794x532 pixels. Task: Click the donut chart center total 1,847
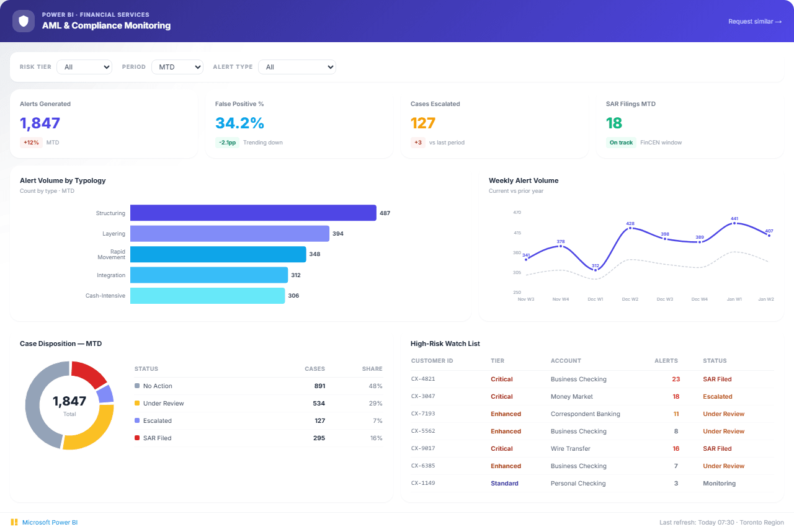tap(69, 401)
